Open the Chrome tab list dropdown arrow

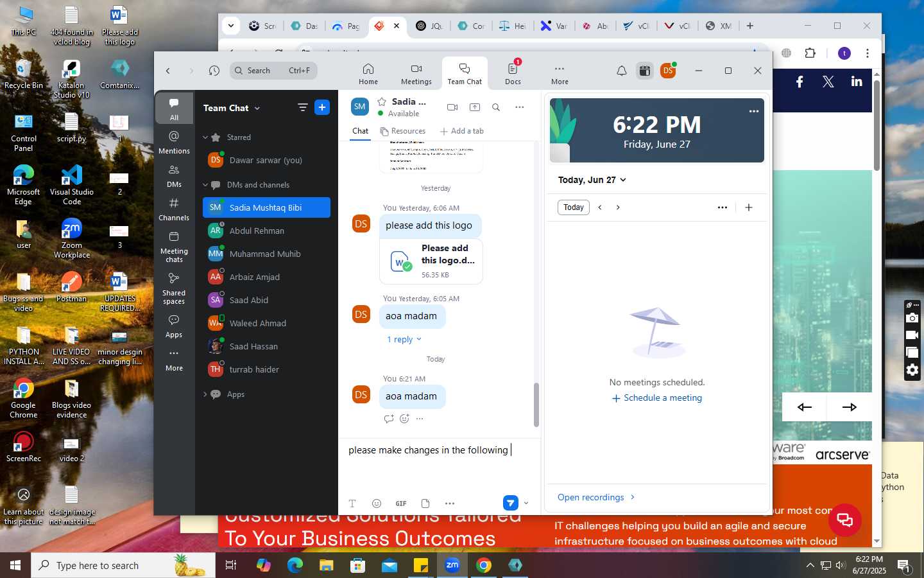(x=231, y=26)
